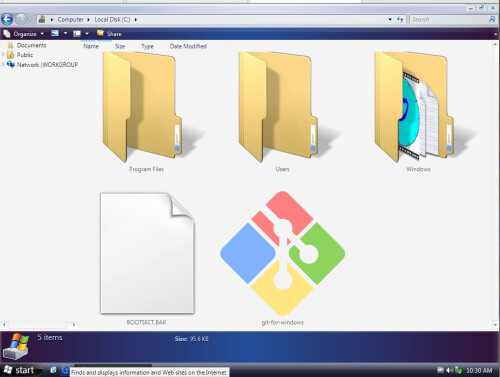Click the greyed-out Forward arrow button
Viewport: 500px width, 377px height.
pos(21,19)
